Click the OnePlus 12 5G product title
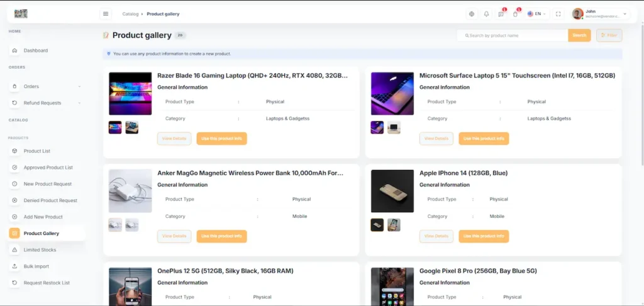The width and height of the screenshot is (644, 306). pos(225,271)
